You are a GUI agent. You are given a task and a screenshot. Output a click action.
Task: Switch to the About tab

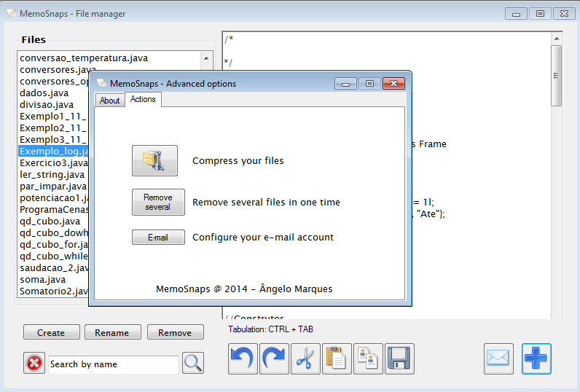pos(110,101)
